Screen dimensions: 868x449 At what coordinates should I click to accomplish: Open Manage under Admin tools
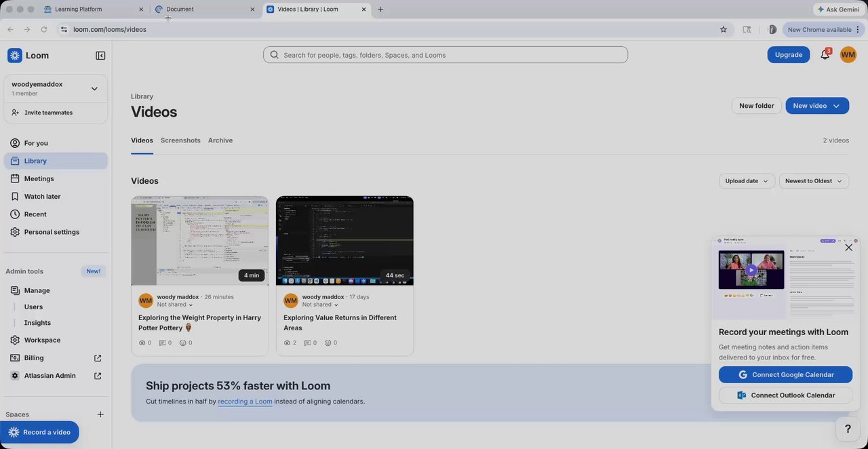coord(56,290)
